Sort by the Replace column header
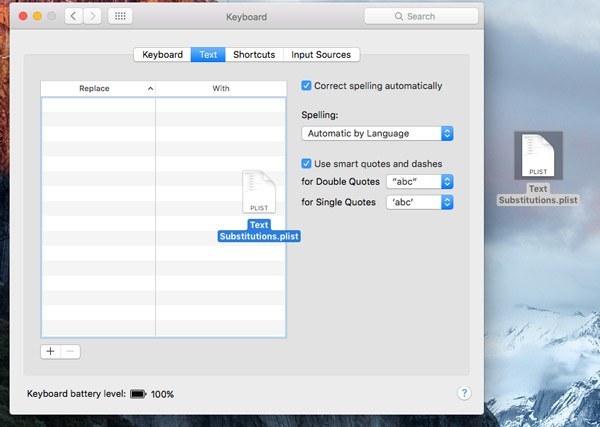Image resolution: width=600 pixels, height=427 pixels. (x=98, y=88)
